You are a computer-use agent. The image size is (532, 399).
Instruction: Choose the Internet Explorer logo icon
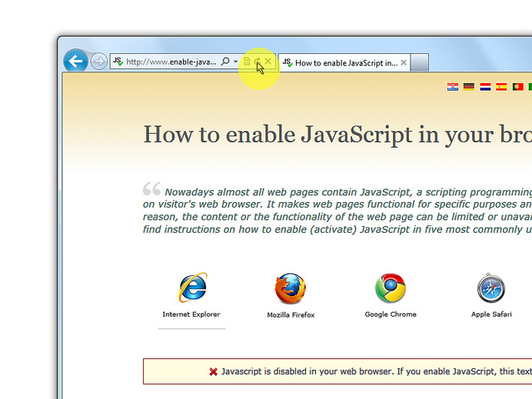coord(192,288)
